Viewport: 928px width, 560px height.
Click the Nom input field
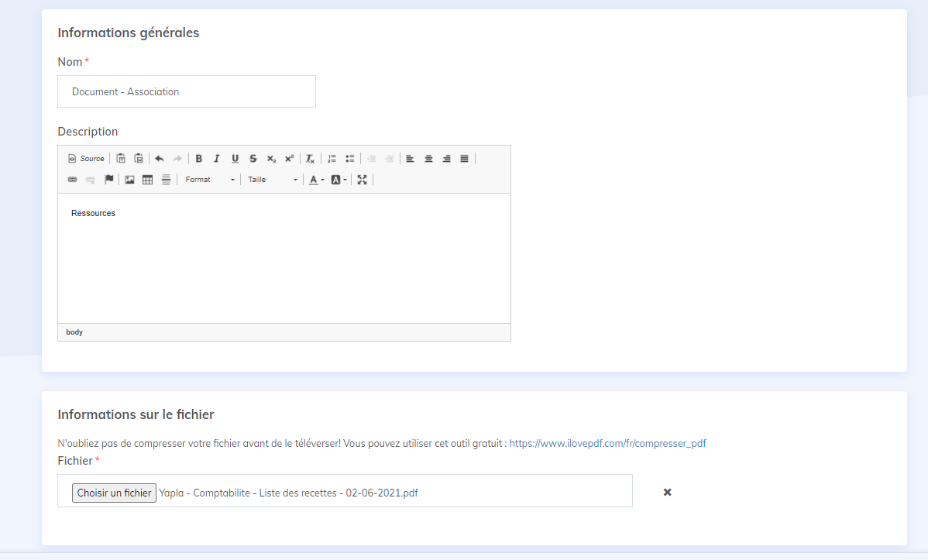pos(186,91)
